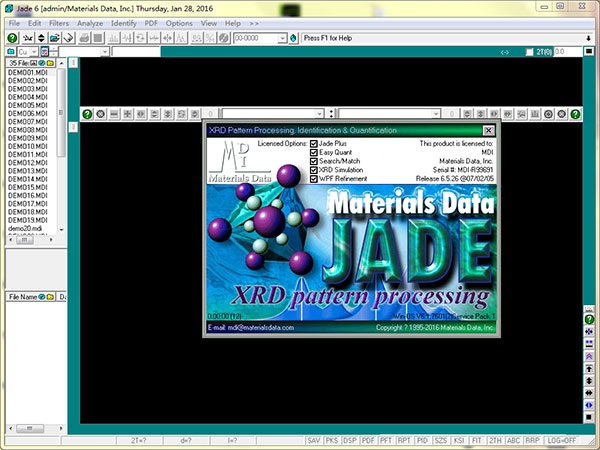Open the 00-0000 PDF number dropdown

pyautogui.click(x=281, y=38)
